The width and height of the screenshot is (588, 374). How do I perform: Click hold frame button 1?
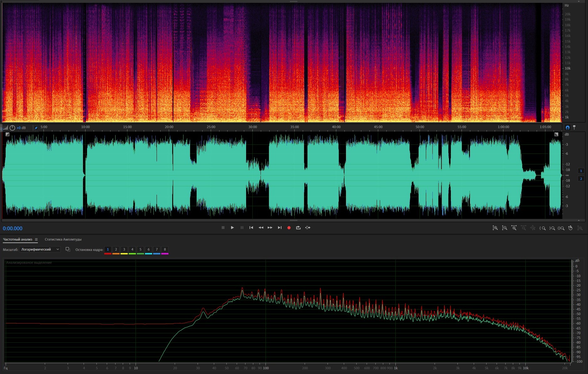click(x=108, y=250)
